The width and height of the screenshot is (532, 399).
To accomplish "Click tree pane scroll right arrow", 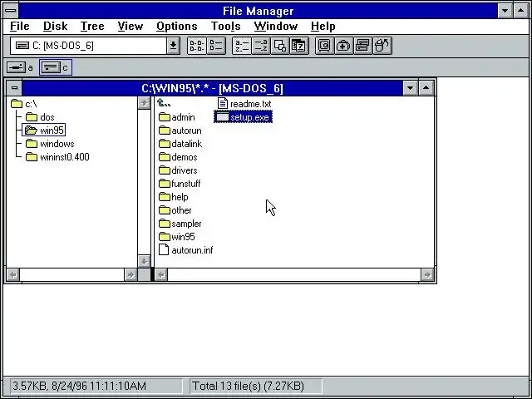I will [131, 274].
